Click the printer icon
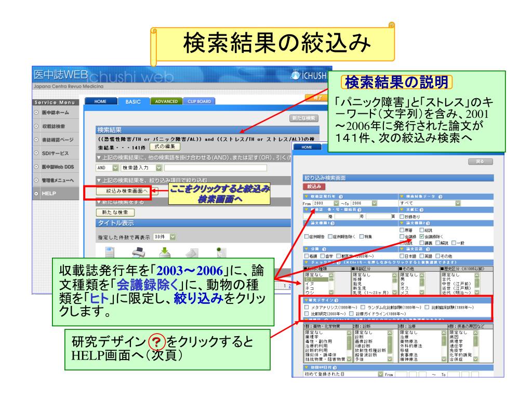The height and width of the screenshot is (399, 532). [138, 252]
